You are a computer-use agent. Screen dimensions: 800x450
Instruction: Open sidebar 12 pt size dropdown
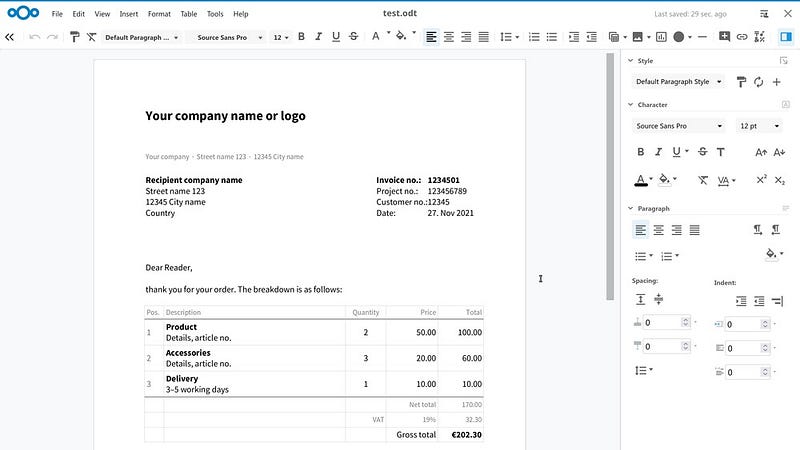pyautogui.click(x=759, y=126)
